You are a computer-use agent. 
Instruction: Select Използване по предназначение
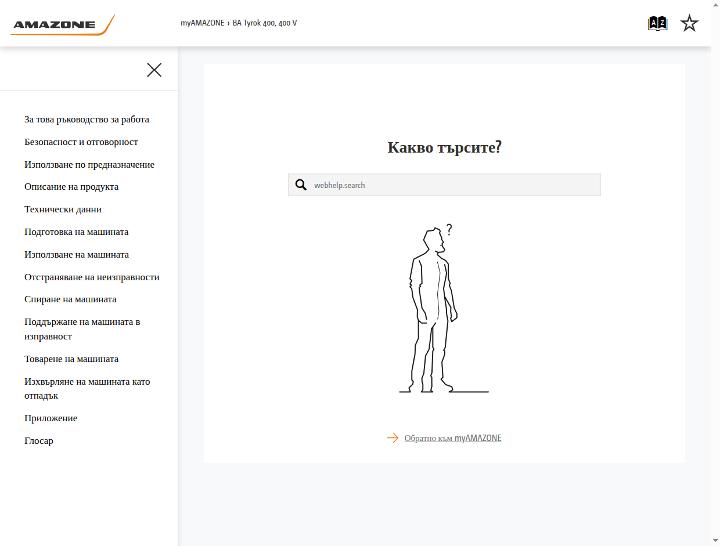pyautogui.click(x=89, y=164)
